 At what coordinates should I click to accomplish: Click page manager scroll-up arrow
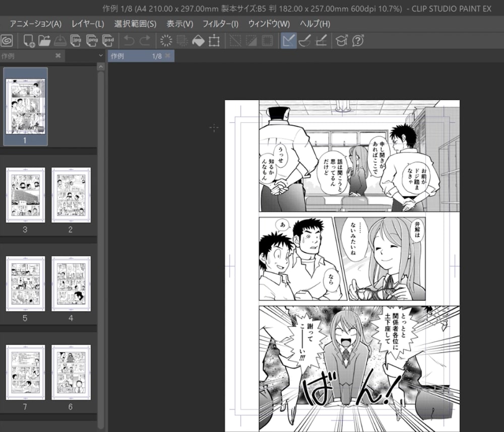point(101,67)
